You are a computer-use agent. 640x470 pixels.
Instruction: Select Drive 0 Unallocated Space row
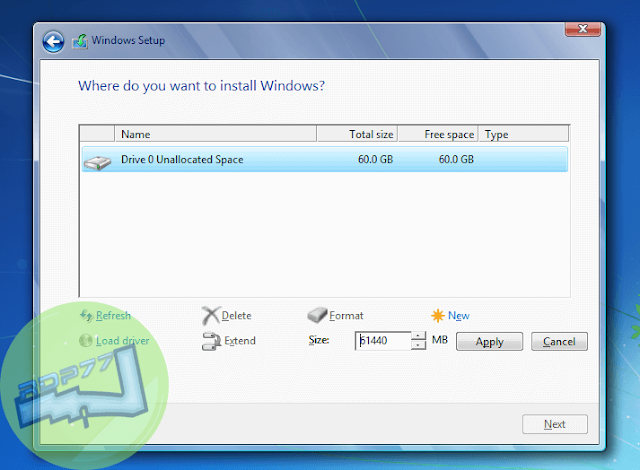(324, 159)
